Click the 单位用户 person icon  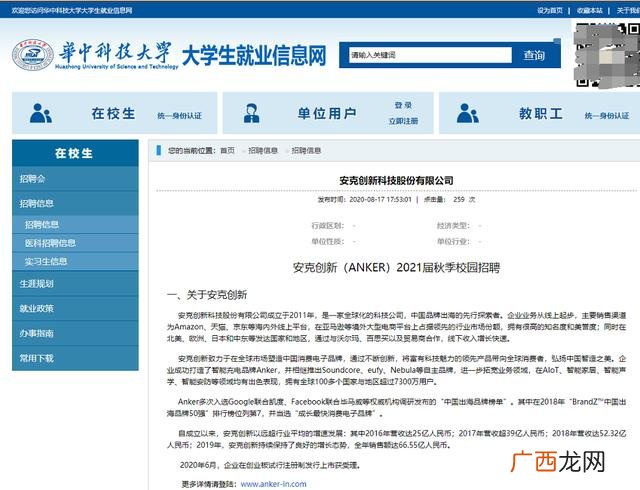click(251, 113)
